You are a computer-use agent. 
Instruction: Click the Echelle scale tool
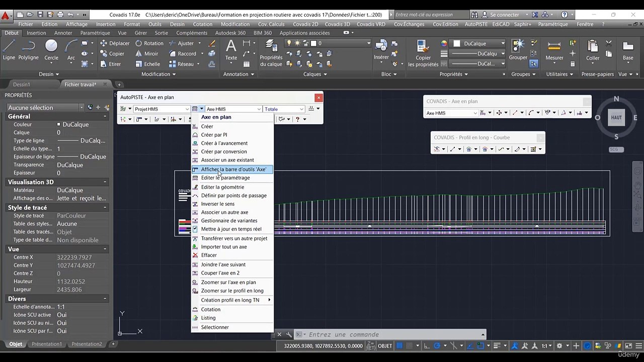click(x=147, y=64)
